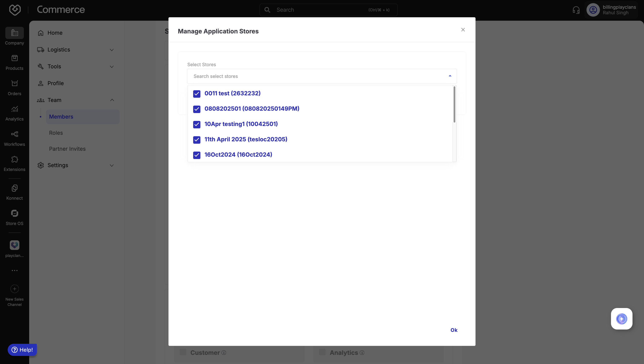644x364 pixels.
Task: Collapse the Select Stores dropdown arrow
Action: click(450, 76)
